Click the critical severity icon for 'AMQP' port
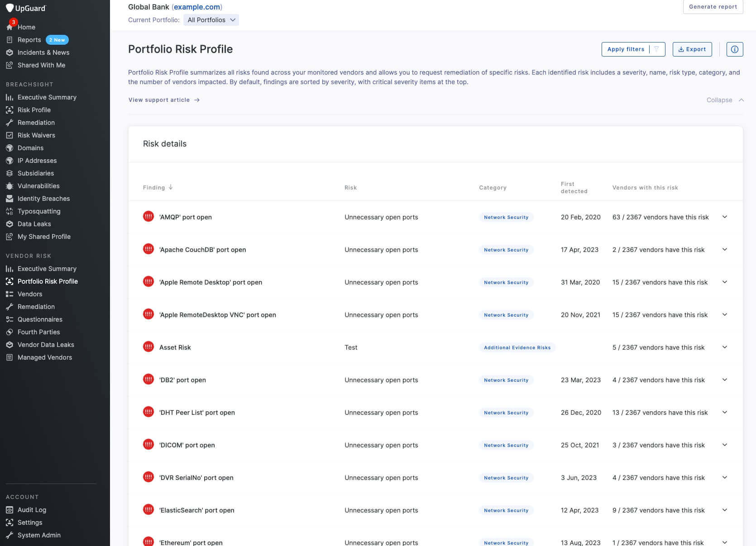This screenshot has height=546, width=756. (148, 217)
